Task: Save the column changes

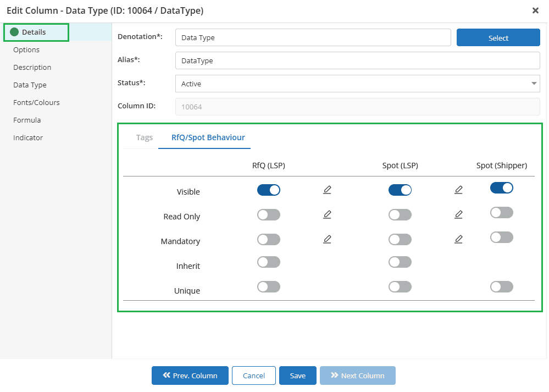Action: pyautogui.click(x=298, y=376)
